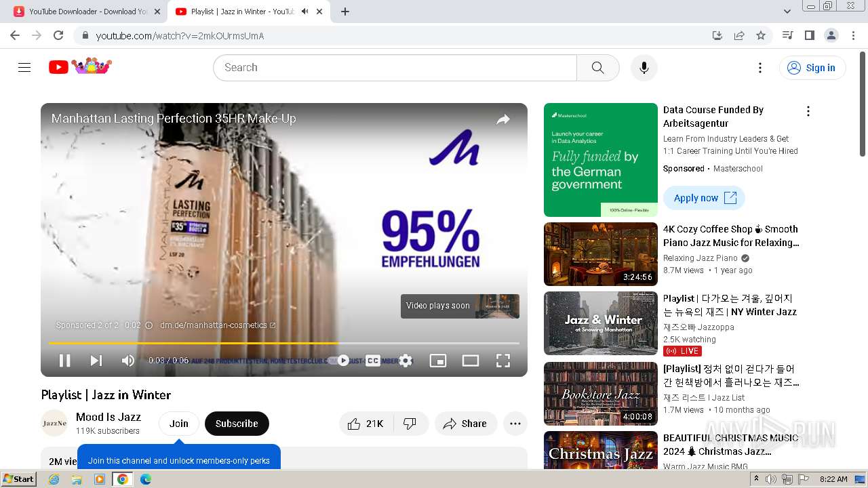The image size is (868, 488).
Task: Seek on the yellow ad progress bar
Action: 283,343
